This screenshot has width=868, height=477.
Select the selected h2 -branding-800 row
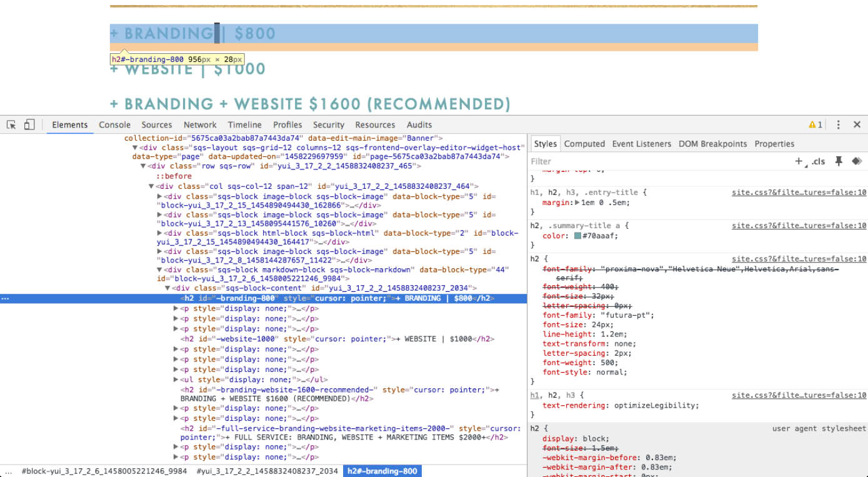click(x=263, y=299)
